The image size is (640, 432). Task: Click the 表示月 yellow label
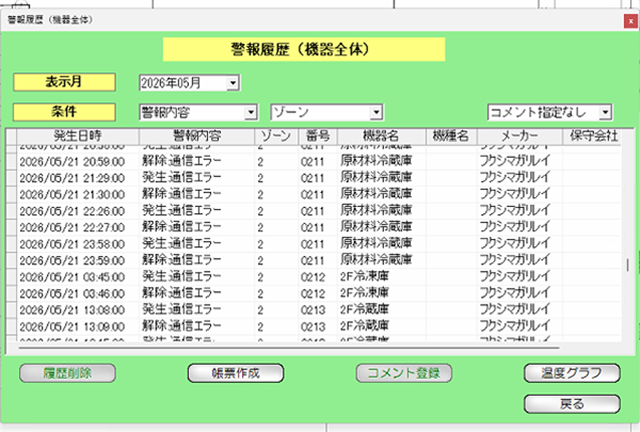click(x=64, y=82)
